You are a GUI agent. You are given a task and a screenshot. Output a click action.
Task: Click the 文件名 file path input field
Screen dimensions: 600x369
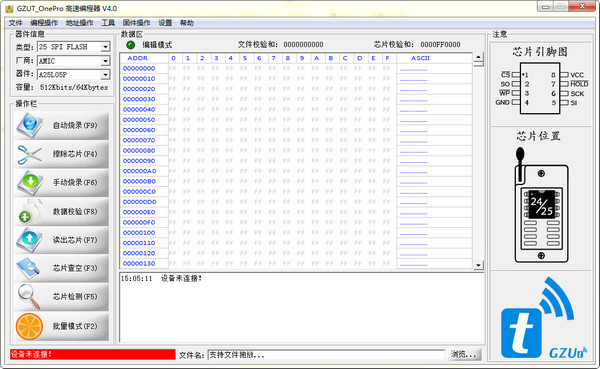point(326,355)
